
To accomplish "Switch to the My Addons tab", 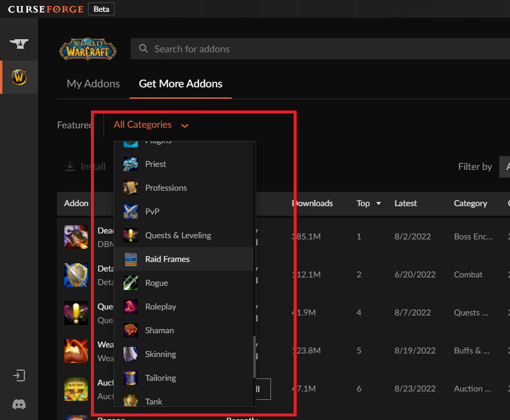I will 93,84.
